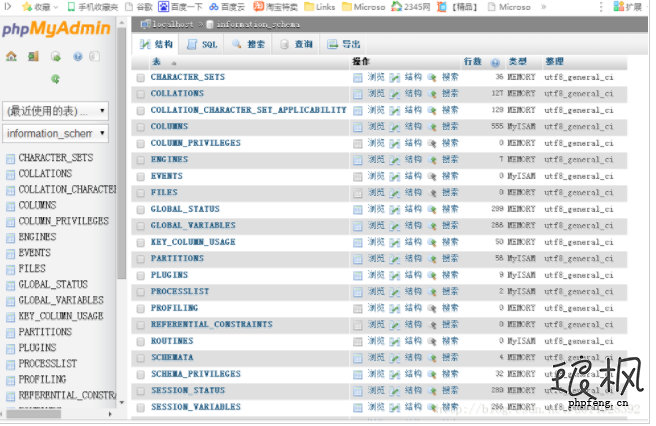Click the extensions button in browser bar
This screenshot has width=656, height=426.
tap(627, 7)
